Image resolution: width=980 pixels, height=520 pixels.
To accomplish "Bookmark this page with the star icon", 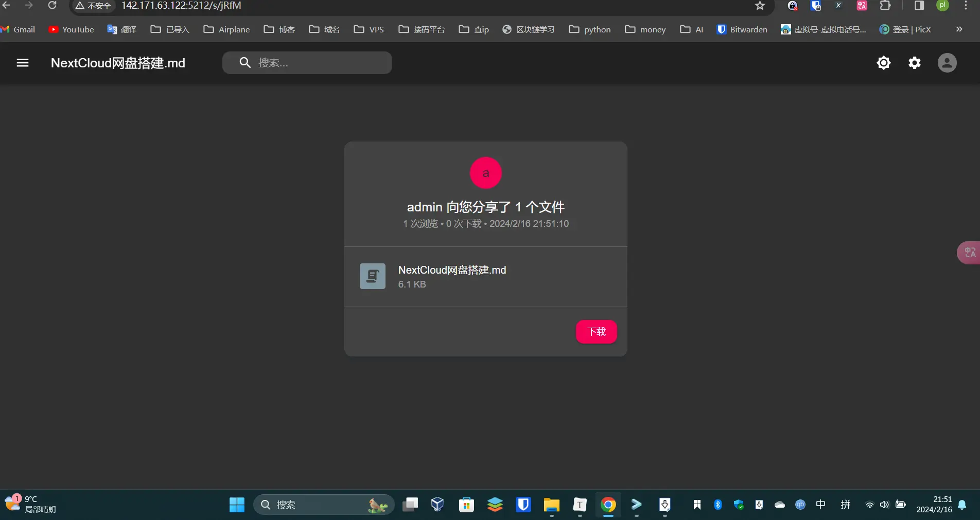I will click(x=760, y=6).
